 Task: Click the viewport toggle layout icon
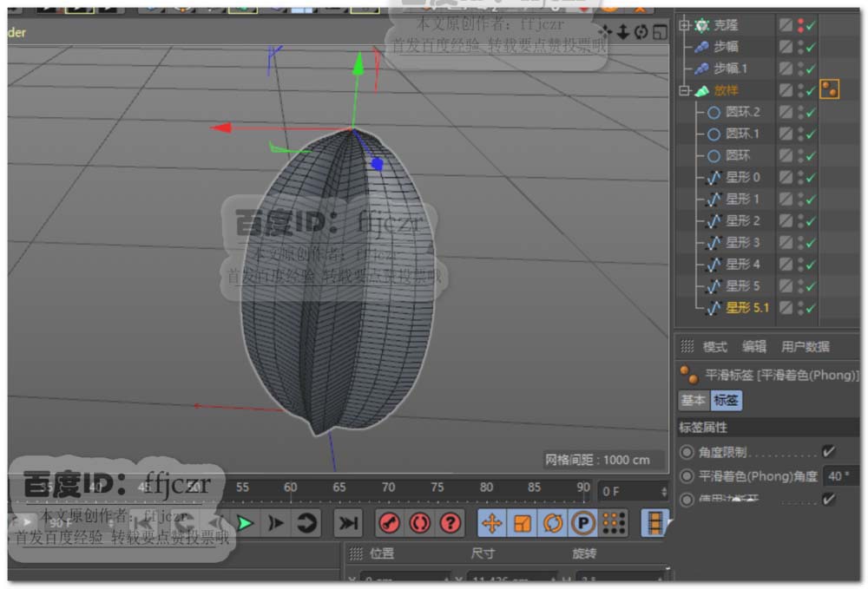(660, 32)
